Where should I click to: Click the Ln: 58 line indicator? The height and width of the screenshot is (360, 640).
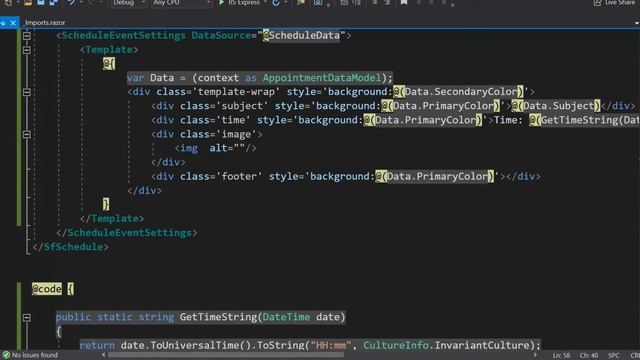click(x=561, y=356)
